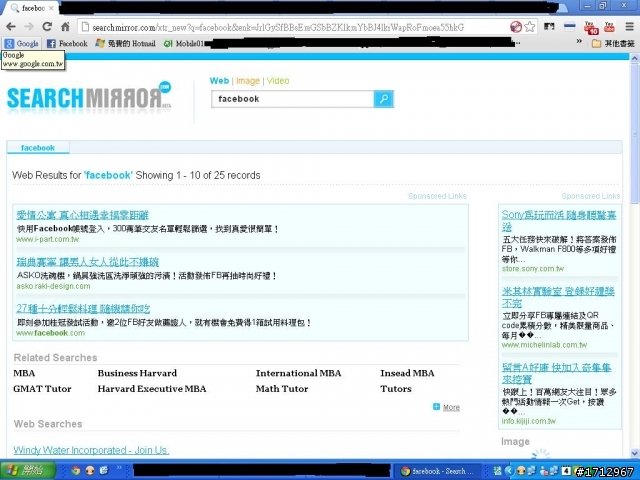This screenshot has width=640, height=480.
Task: Open the i-part.com.tw sponsored result title
Action: pyautogui.click(x=82, y=215)
